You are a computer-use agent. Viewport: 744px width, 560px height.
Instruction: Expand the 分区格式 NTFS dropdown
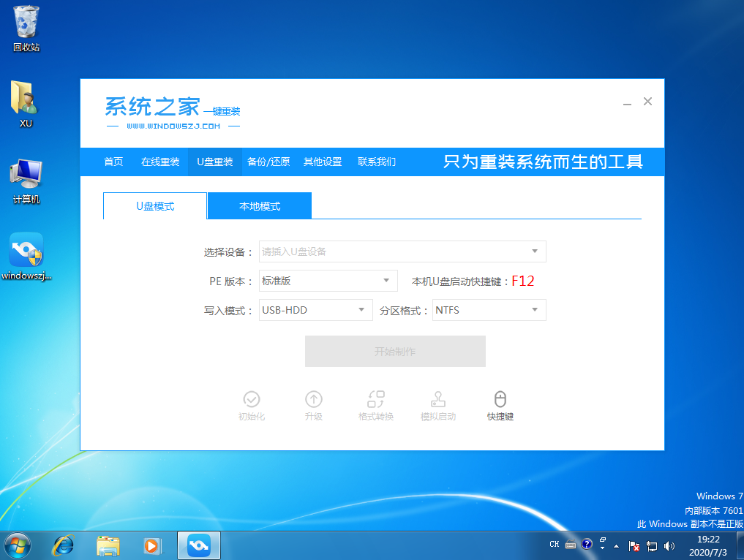489,310
